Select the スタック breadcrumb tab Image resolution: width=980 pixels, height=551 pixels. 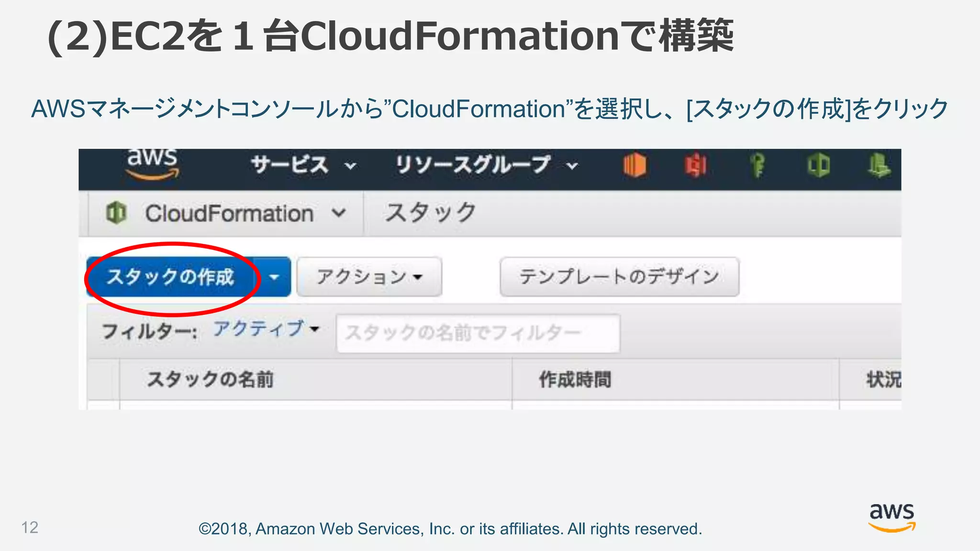click(x=430, y=213)
